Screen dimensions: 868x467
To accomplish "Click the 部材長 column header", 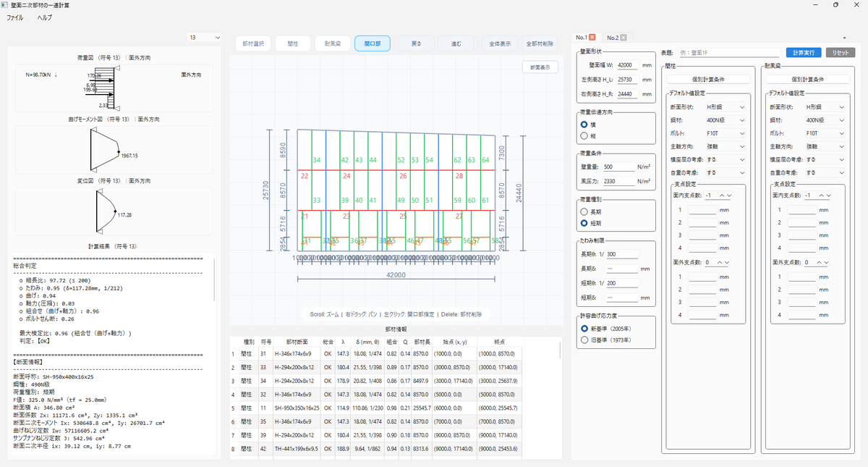I will tap(422, 340).
